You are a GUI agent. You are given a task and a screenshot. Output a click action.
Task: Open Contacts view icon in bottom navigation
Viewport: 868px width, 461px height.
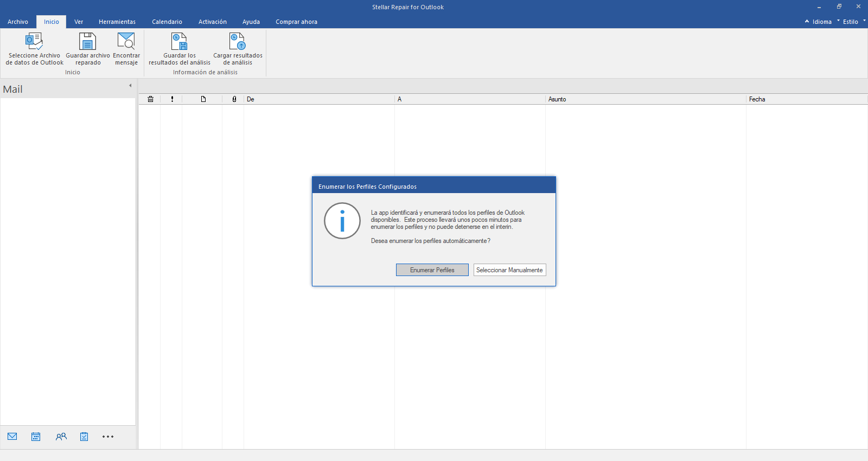(x=61, y=437)
